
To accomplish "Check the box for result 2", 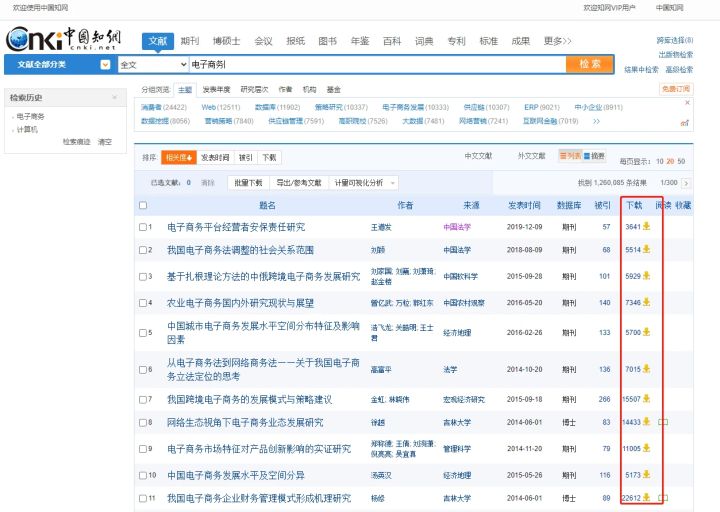I will pos(143,250).
